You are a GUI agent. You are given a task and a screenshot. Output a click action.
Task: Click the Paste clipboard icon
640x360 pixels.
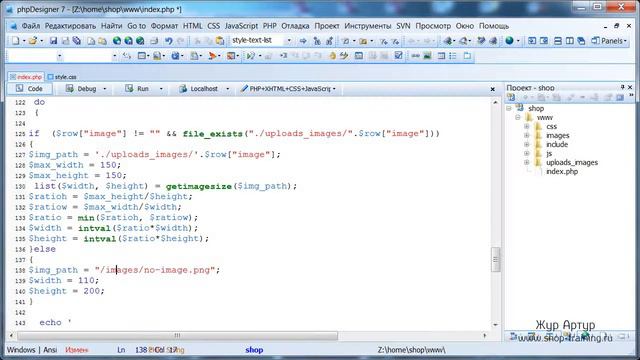(220, 41)
